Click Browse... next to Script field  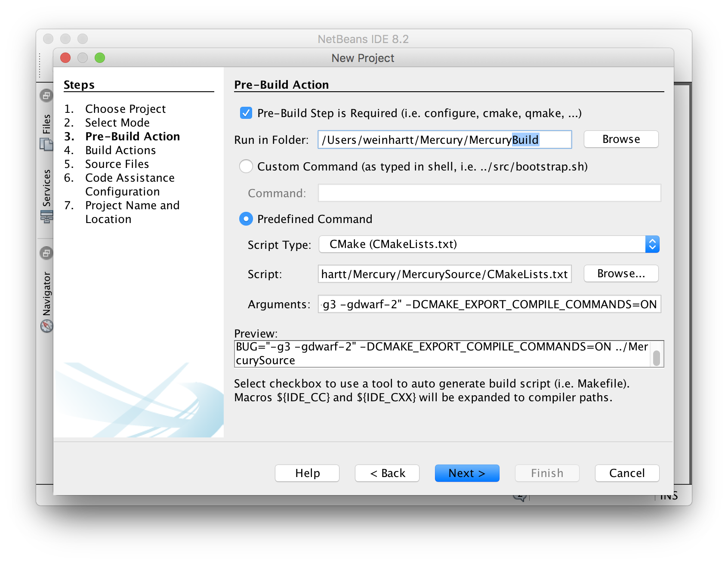coord(621,273)
